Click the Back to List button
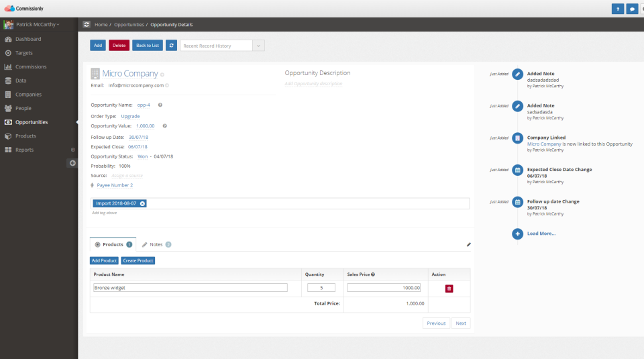The image size is (644, 359). click(148, 45)
